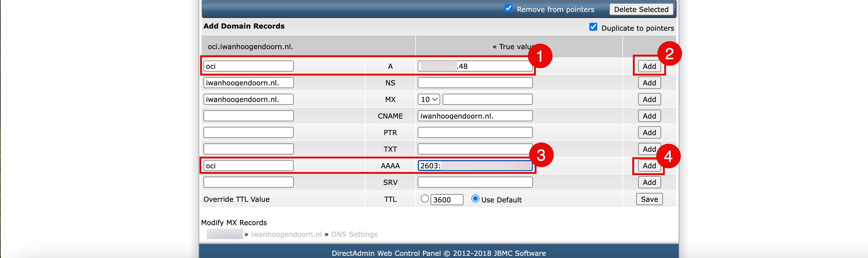Screen dimensions: 868x258
Task: Uncheck the Remove from pointers checkbox
Action: pos(508,8)
